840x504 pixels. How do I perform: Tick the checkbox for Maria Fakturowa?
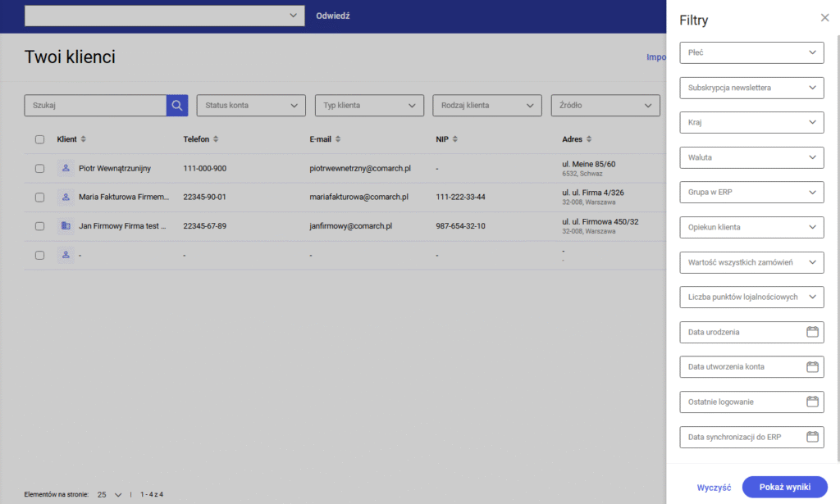[x=39, y=198]
